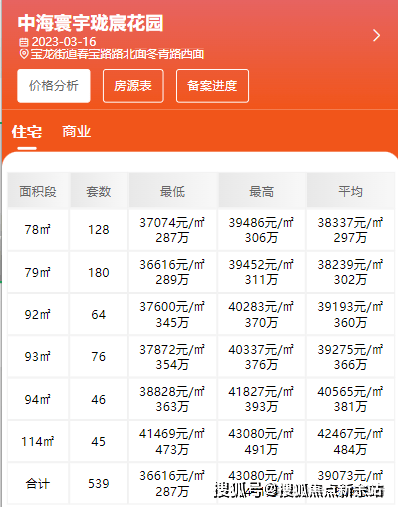Viewport: 398px width, 507px height.
Task: Click the unit count cell 46
Action: coord(99,399)
